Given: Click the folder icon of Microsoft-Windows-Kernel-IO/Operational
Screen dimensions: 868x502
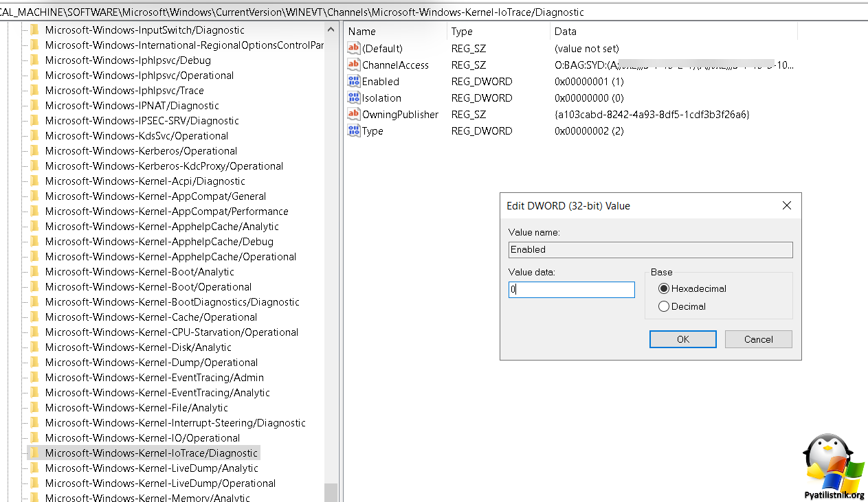Looking at the screenshot, I should coord(34,438).
